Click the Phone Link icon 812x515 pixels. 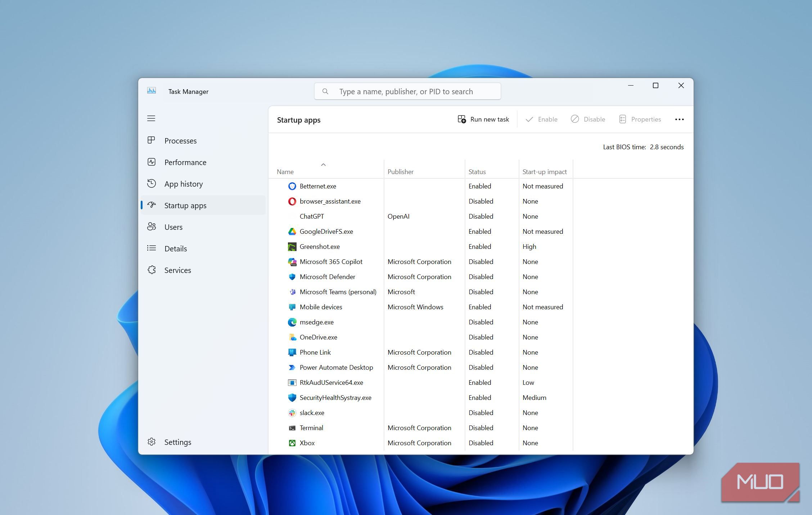coord(292,352)
